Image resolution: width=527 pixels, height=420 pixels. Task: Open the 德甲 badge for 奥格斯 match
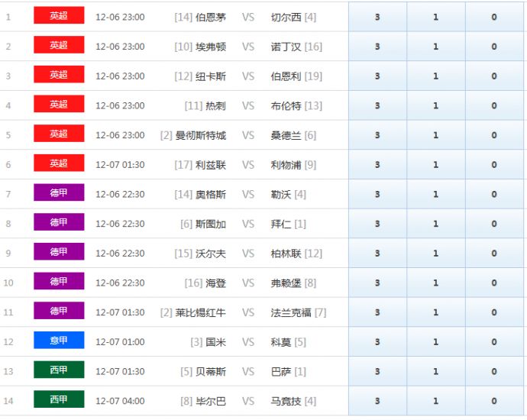click(59, 193)
